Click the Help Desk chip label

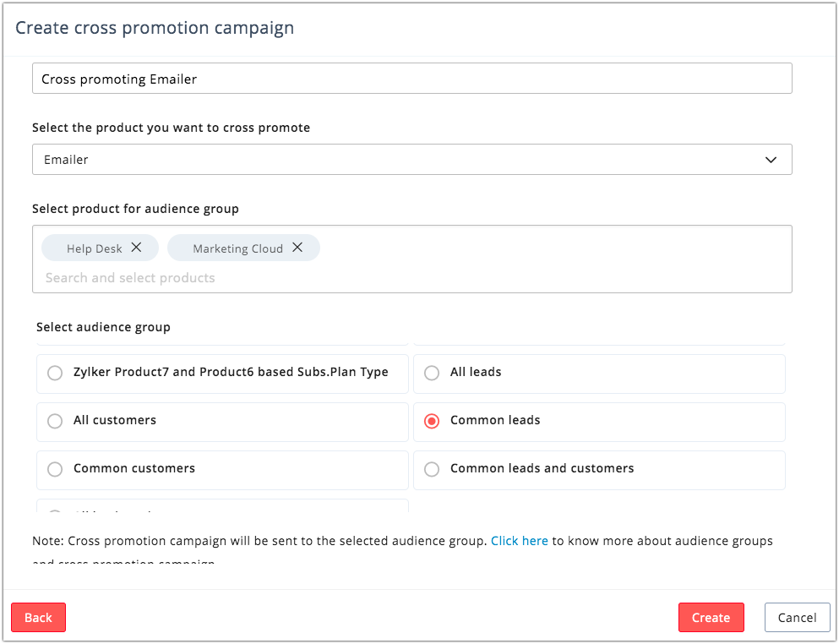[95, 248]
